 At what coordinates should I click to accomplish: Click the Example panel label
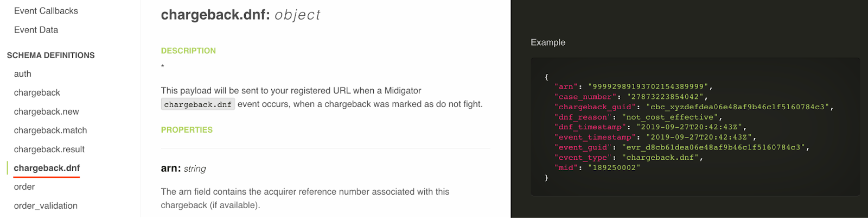point(548,42)
